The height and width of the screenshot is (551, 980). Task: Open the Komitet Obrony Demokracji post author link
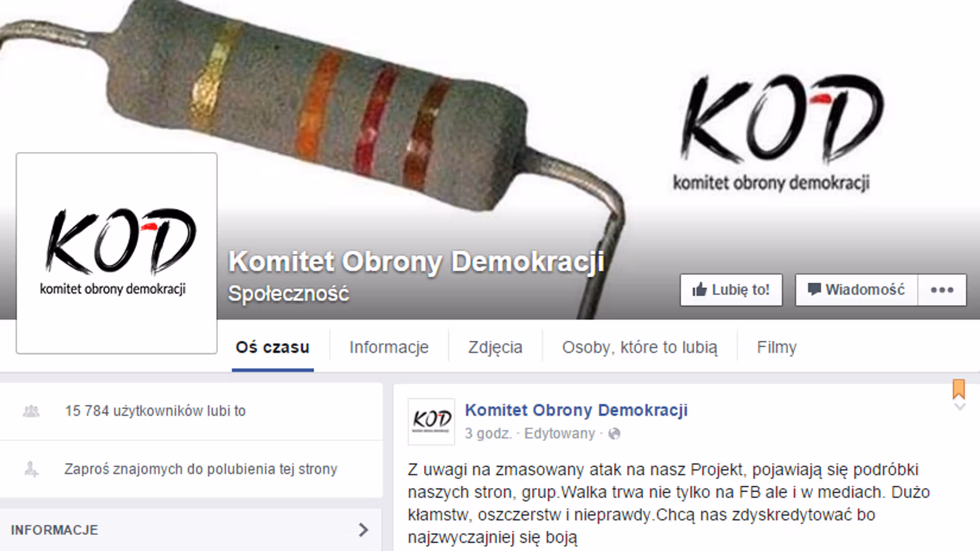coord(576,410)
